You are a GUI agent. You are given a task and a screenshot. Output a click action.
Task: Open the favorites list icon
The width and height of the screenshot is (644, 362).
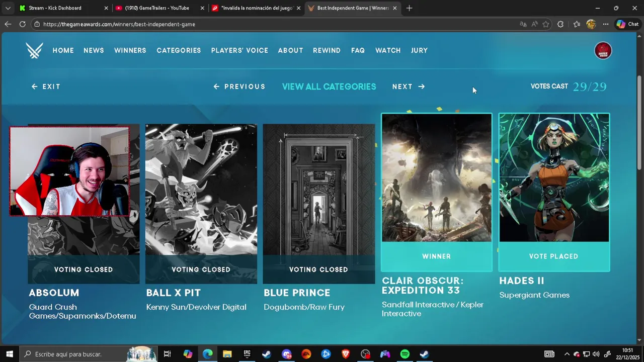pos(577,24)
